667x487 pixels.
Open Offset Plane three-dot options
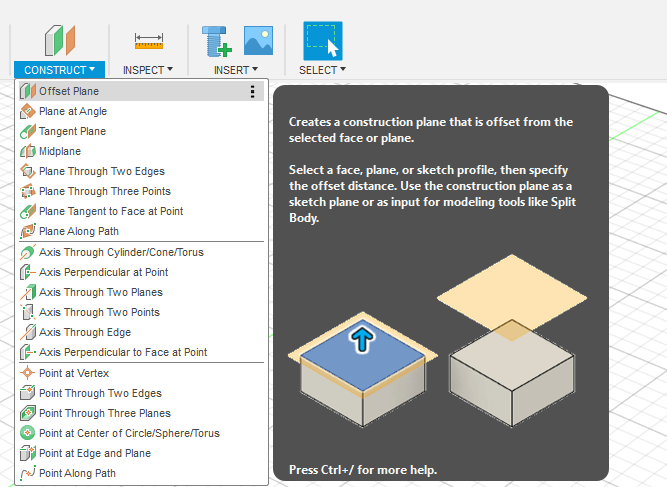[x=252, y=91]
